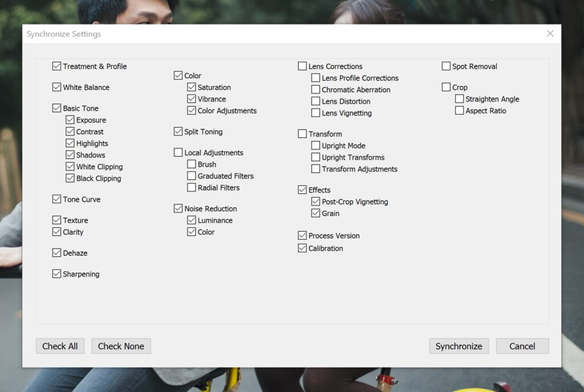The width and height of the screenshot is (584, 392).
Task: Check the Crop checkbox
Action: (x=446, y=87)
